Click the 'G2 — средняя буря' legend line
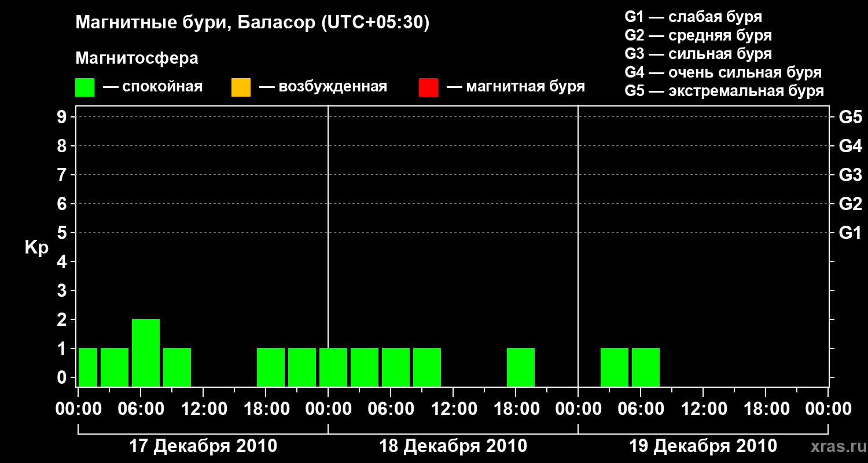Viewport: 868px width, 463px height. (x=698, y=35)
